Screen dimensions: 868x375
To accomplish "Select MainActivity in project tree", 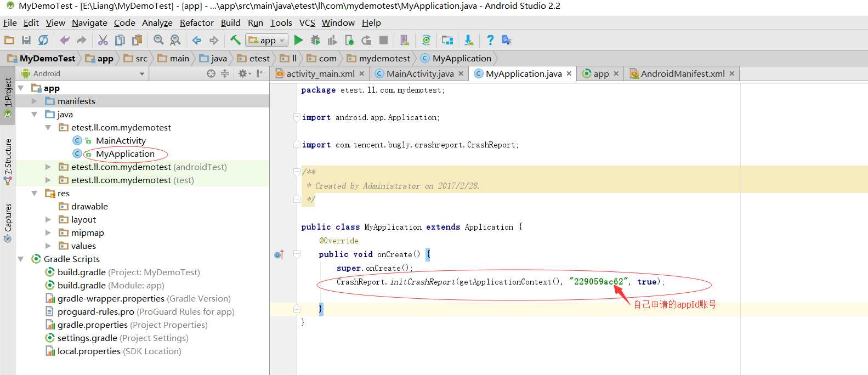I will (121, 141).
